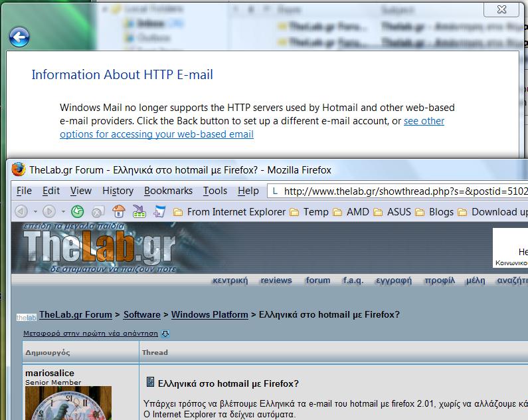528x420 pixels.
Task: Go to κεντρική in site navigation
Action: [x=230, y=280]
